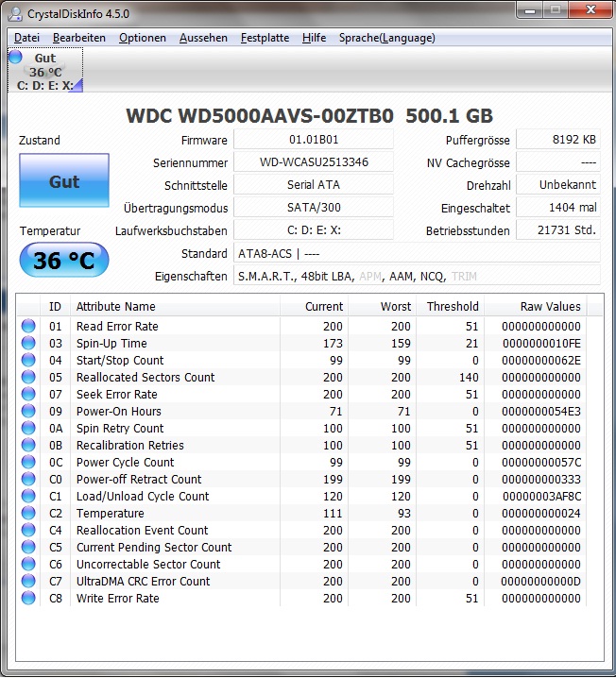This screenshot has height=678, width=616.
Task: Click the blue Gut health status button
Action: click(x=64, y=180)
